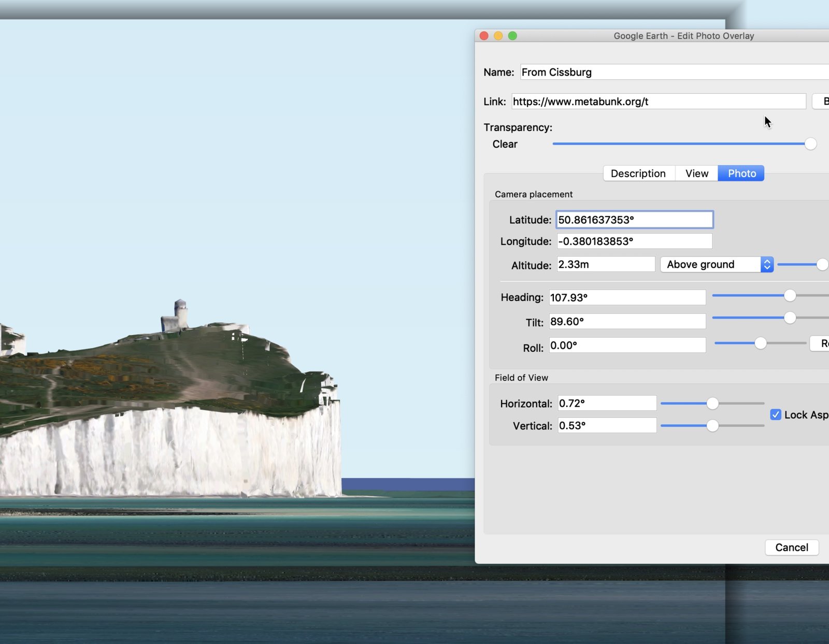Viewport: 829px width, 644px height.
Task: Open the View tab
Action: pyautogui.click(x=696, y=174)
